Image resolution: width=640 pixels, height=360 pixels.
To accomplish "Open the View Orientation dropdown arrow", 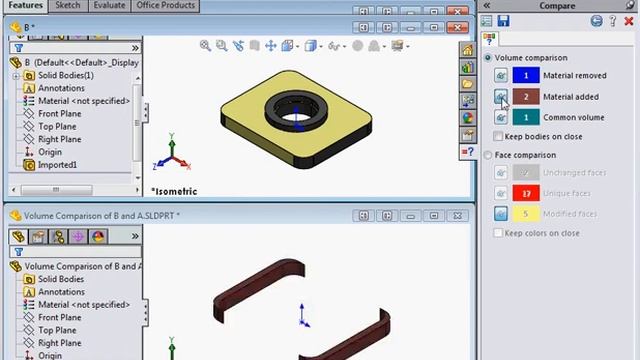I will pos(297,47).
